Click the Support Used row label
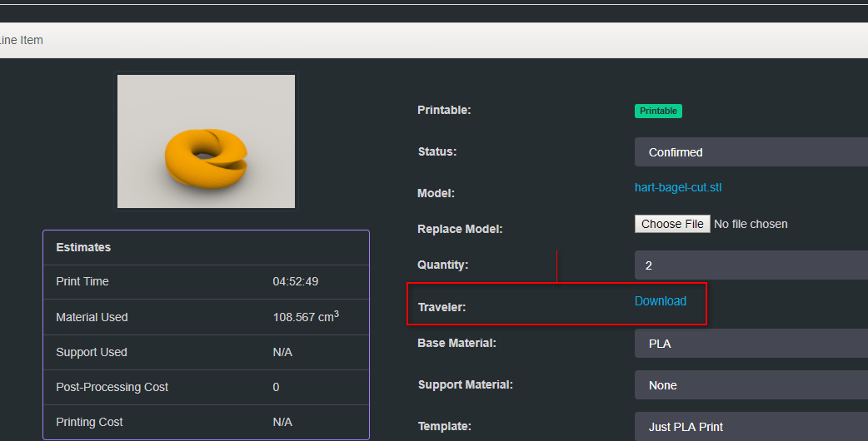This screenshot has width=868, height=441. point(92,352)
